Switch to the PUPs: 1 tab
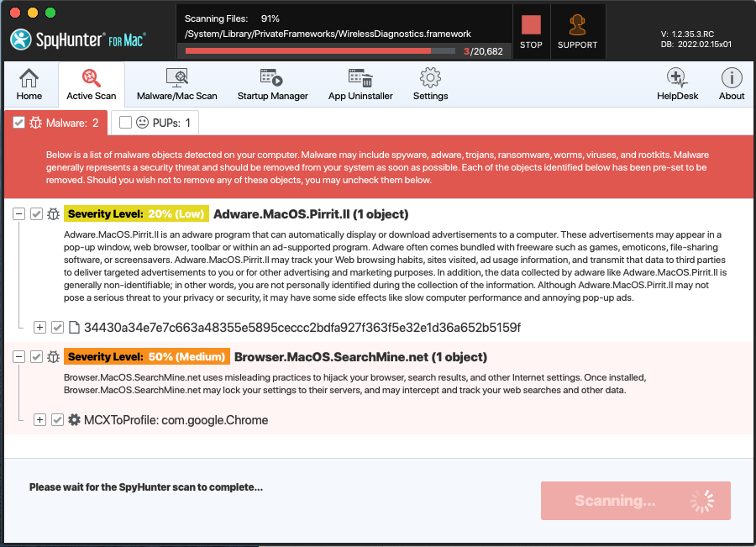The image size is (756, 547). tap(155, 123)
